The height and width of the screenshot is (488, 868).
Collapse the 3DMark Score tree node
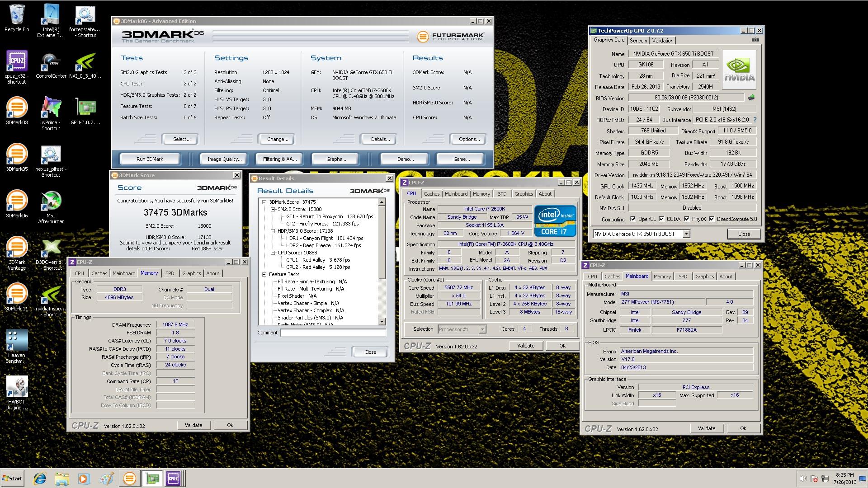264,202
